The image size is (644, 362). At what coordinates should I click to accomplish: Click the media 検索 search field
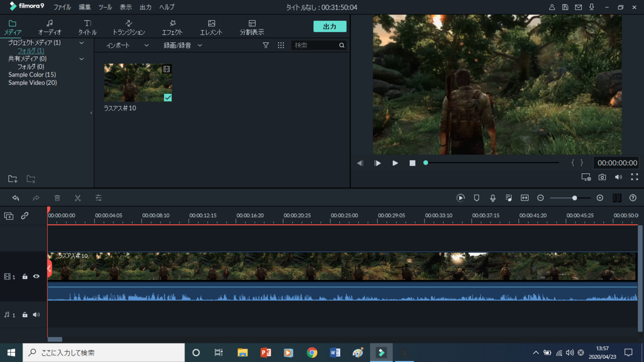click(x=319, y=46)
